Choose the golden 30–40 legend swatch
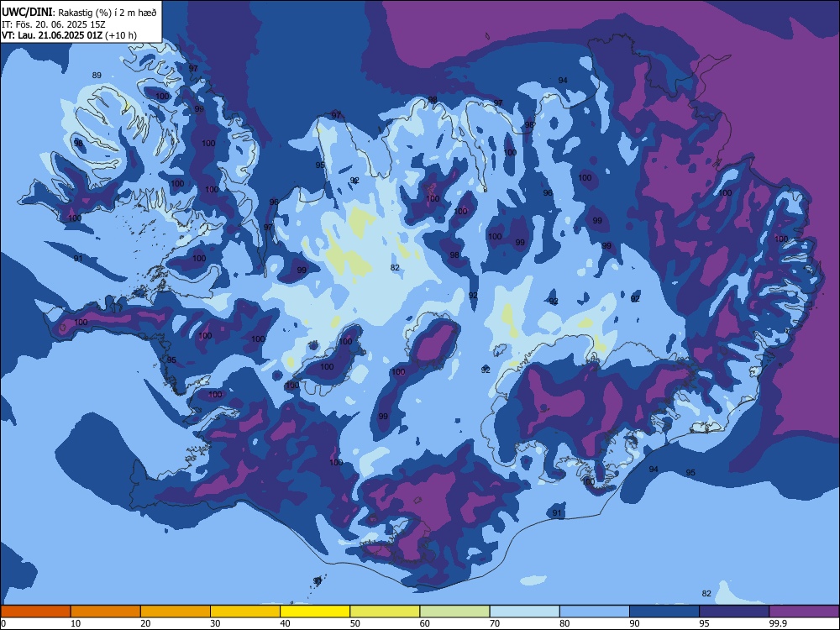The width and height of the screenshot is (840, 630). 245,612
